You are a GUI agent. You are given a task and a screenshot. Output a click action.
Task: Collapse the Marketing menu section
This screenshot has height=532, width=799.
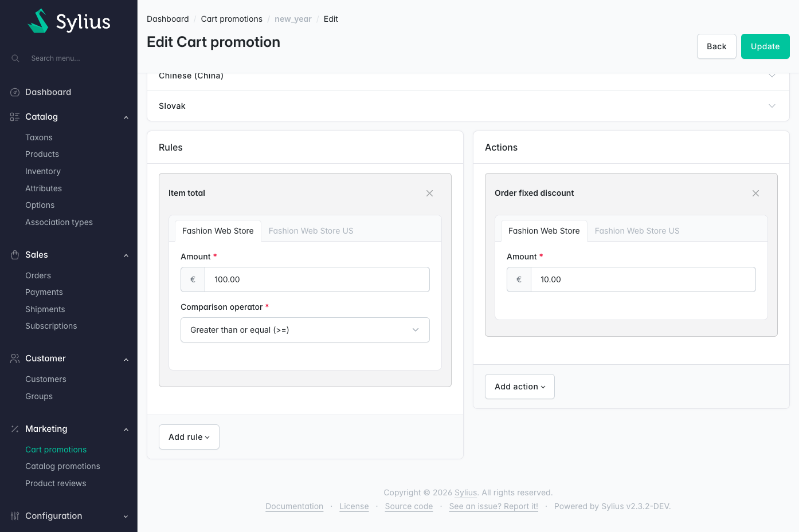click(126, 429)
